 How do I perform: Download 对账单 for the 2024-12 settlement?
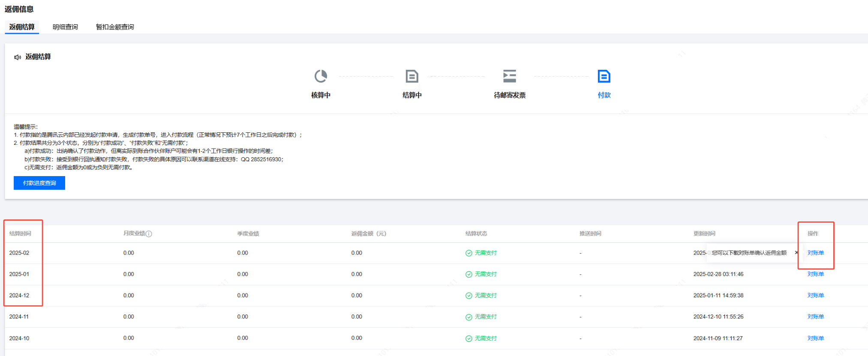815,295
